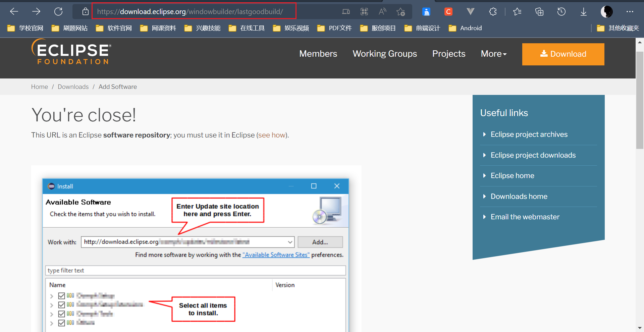Open the blue extension icon in the toolbar
Screen dimensions: 644x332
(x=426, y=12)
